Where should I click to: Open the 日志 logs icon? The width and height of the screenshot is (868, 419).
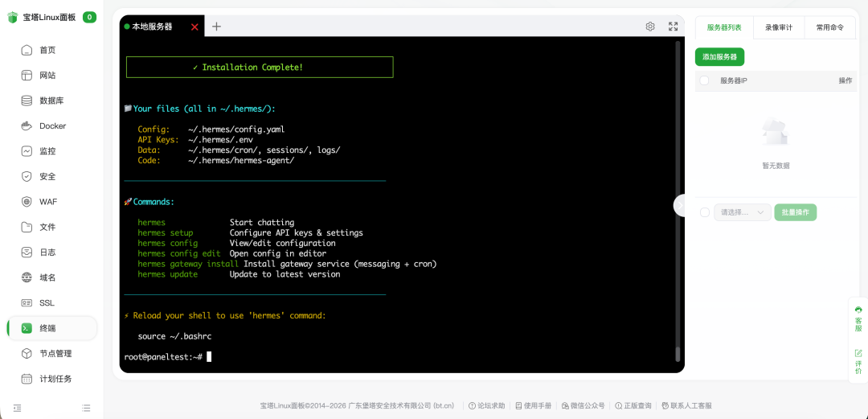point(27,253)
